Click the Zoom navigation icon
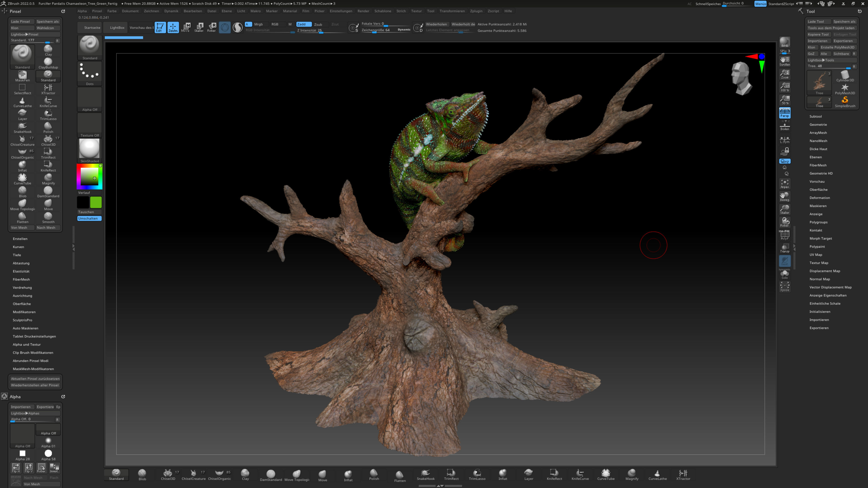The height and width of the screenshot is (488, 868). point(785,74)
